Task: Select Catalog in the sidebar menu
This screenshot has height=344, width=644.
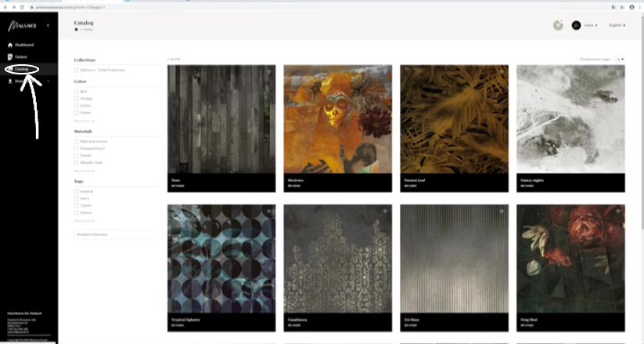Action: point(22,69)
